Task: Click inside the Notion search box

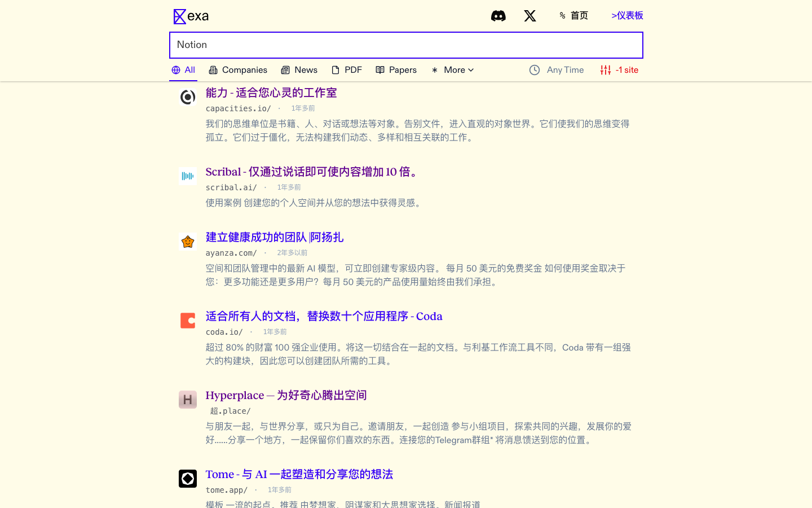Action: tap(406, 45)
